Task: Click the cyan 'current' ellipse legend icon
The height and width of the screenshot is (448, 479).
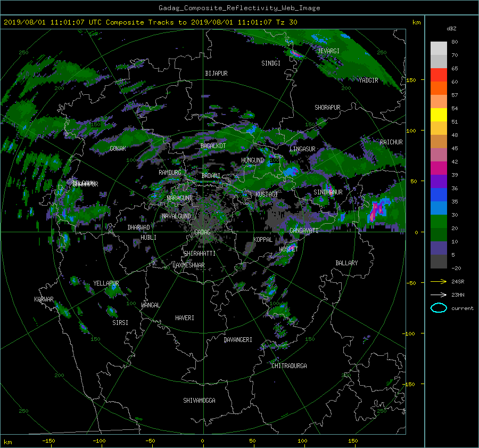Action: point(439,308)
